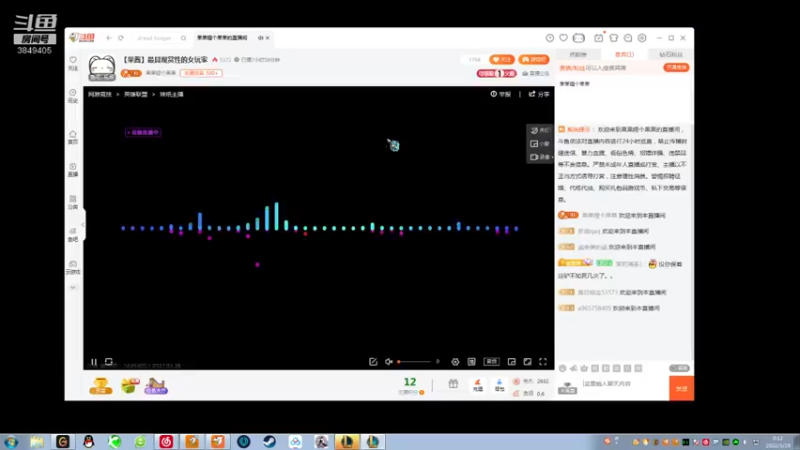Open the video player settings gear
Screen dimensions: 800x450
pos(455,362)
